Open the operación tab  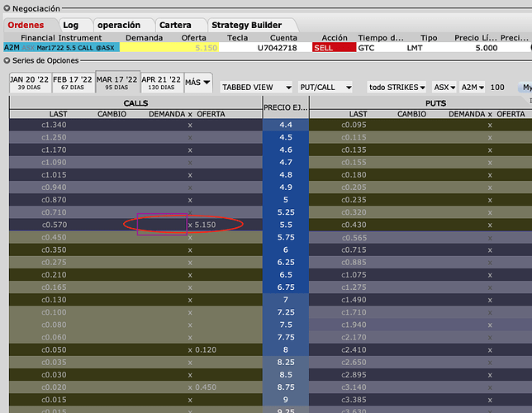[x=119, y=25]
